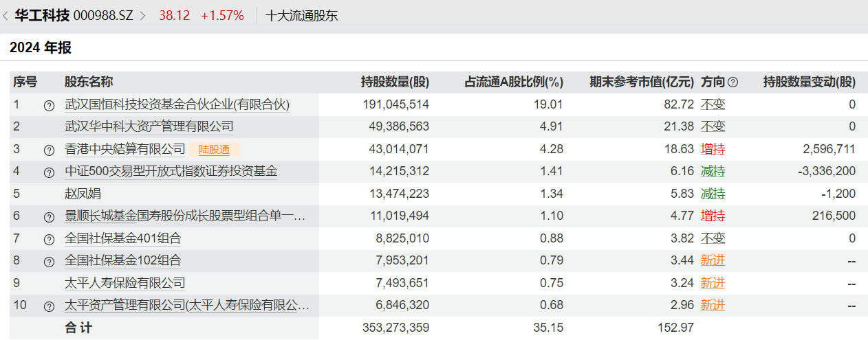868x340 pixels.
Task: Open shareholder 太平人寿保险有限公司
Action: pos(125,283)
